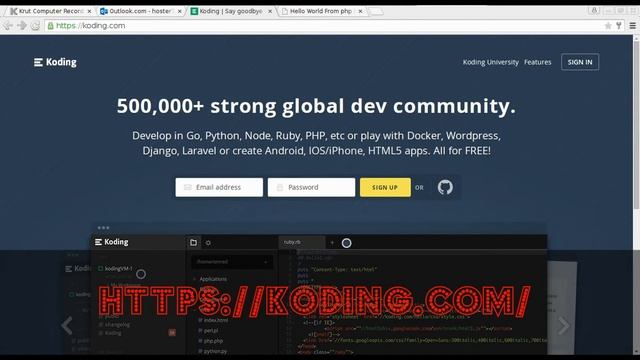640x360 pixels.
Task: Open a new browser tab
Action: (376, 11)
